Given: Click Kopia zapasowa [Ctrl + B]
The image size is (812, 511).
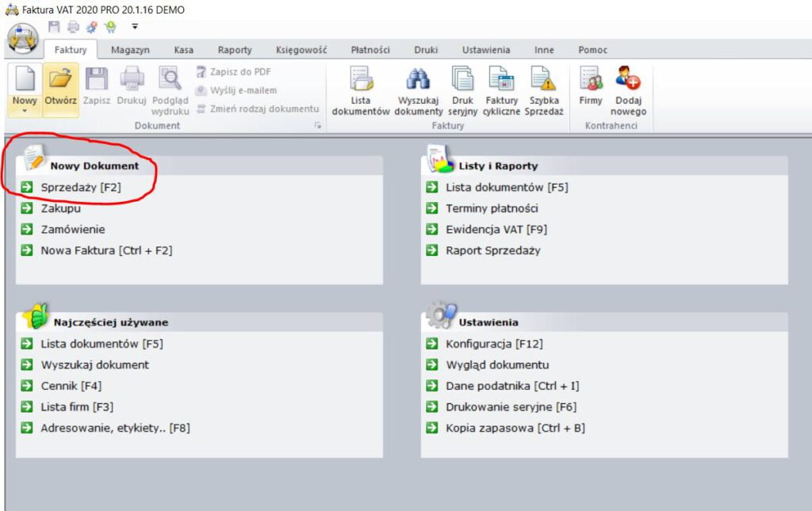Looking at the screenshot, I should point(515,428).
